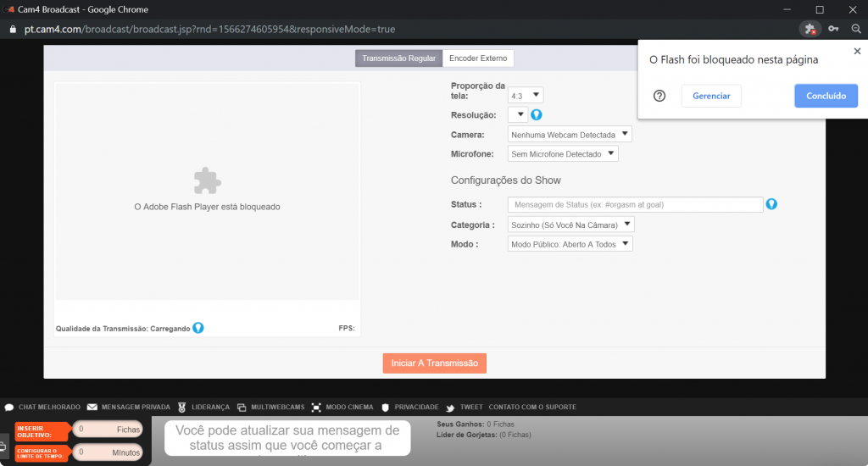The height and width of the screenshot is (466, 868).
Task: Switch to the Encoder Externo tab
Action: click(x=478, y=58)
